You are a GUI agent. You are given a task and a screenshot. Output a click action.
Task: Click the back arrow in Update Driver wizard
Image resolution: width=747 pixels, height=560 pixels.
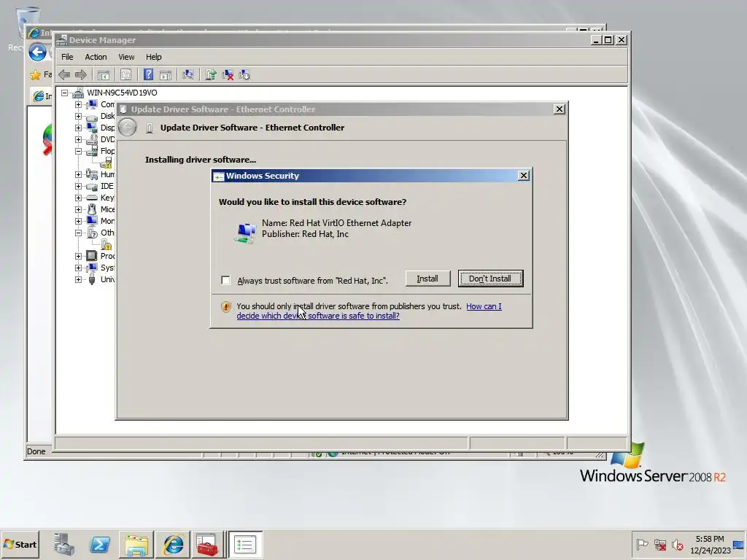(x=127, y=127)
